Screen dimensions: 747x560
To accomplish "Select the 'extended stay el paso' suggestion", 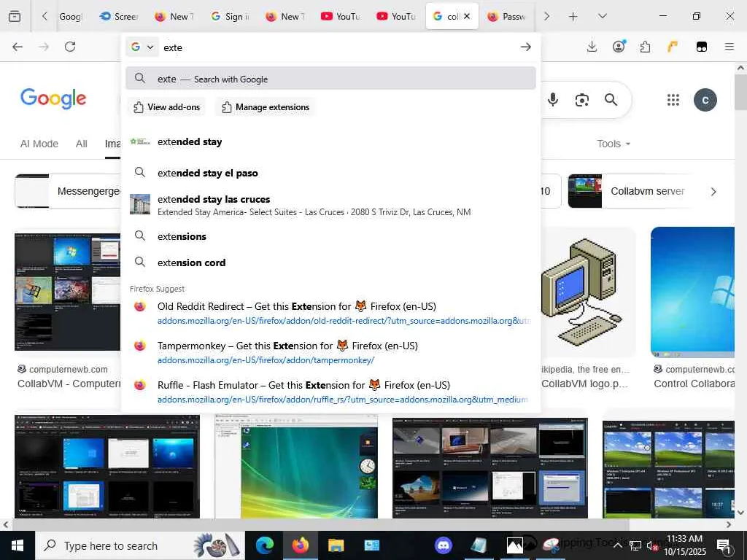I will tap(330, 173).
